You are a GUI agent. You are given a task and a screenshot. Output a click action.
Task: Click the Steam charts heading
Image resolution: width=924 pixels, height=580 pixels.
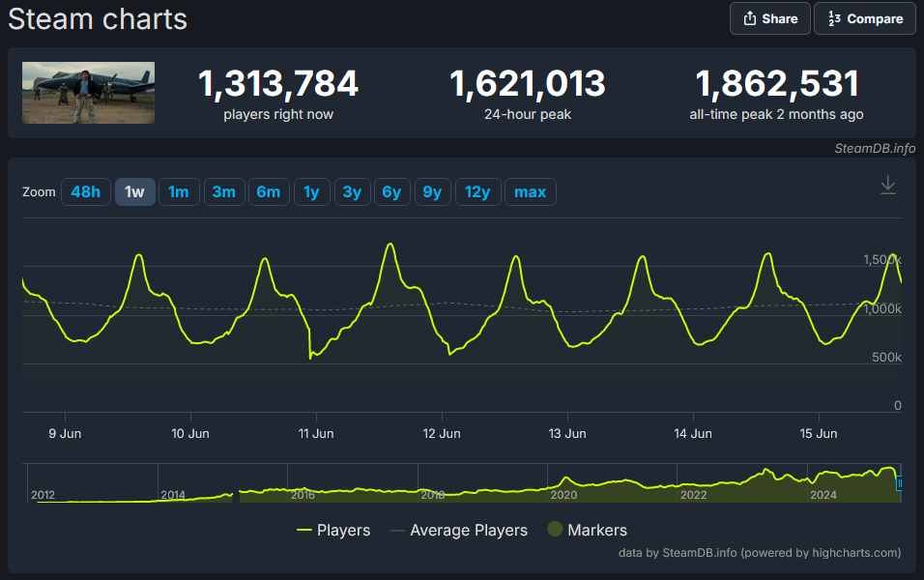98,19
